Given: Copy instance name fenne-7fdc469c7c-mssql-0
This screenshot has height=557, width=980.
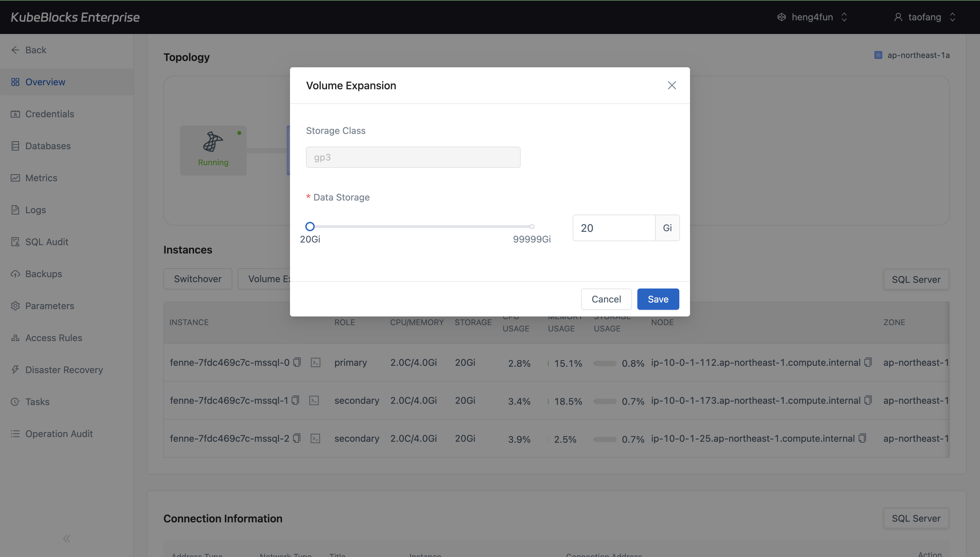Looking at the screenshot, I should coord(297,362).
